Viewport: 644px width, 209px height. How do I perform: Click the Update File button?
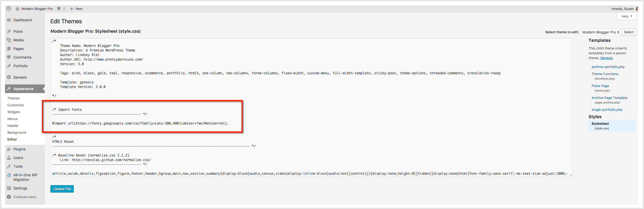pyautogui.click(x=62, y=189)
